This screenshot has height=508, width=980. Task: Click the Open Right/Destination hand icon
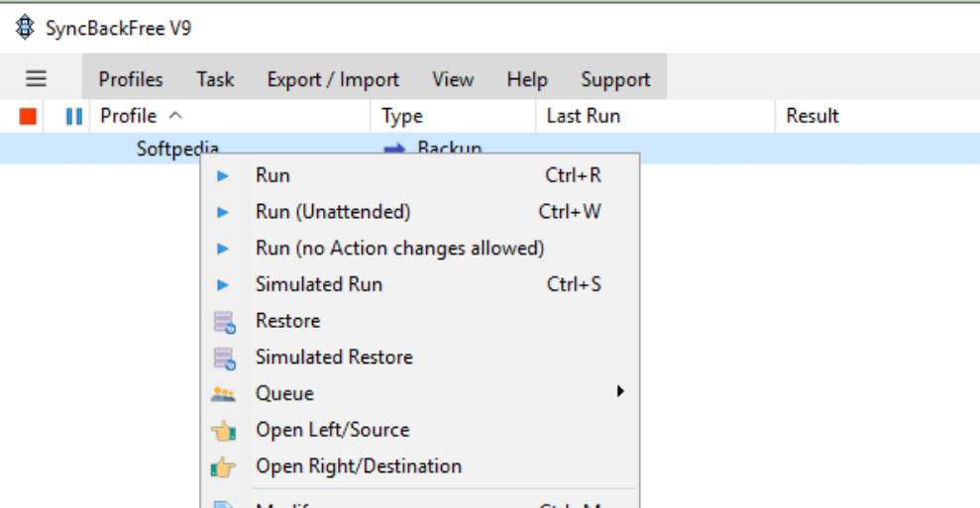224,466
